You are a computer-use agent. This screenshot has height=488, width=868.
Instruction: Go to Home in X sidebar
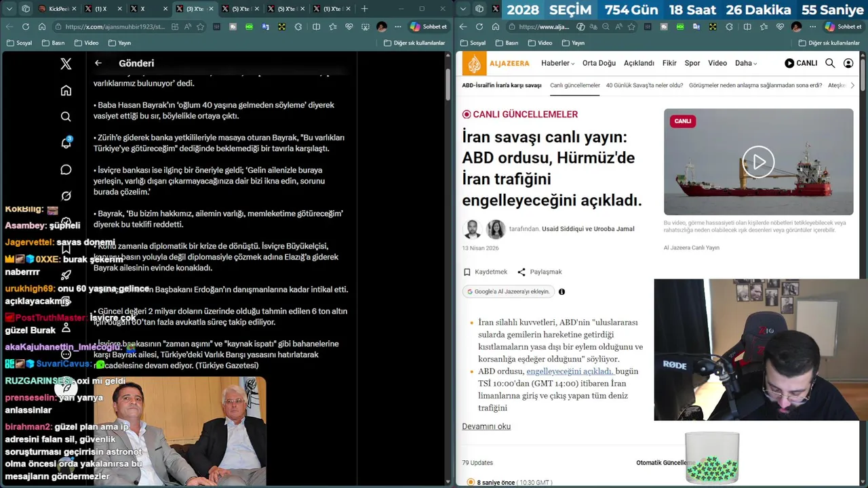click(x=66, y=90)
